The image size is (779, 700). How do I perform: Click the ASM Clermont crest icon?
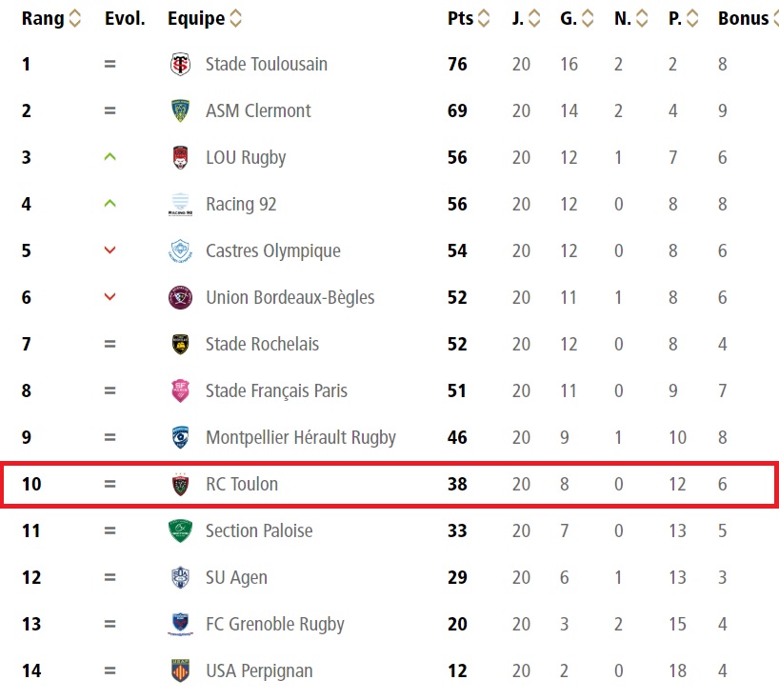click(x=180, y=110)
